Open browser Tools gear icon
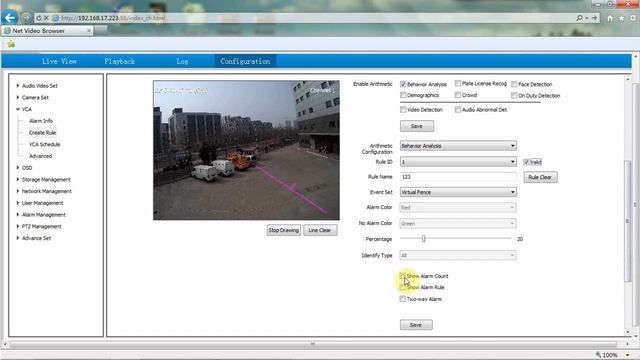Screen dimensions: 640x360 pyautogui.click(x=633, y=18)
